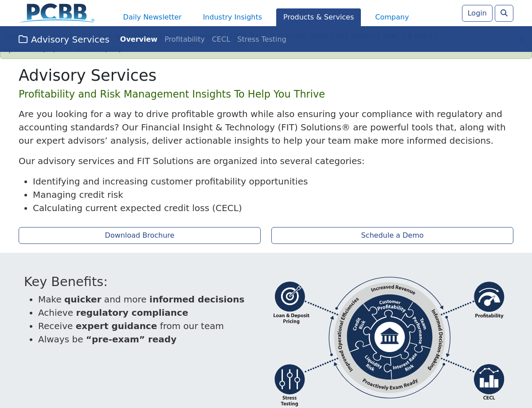The height and width of the screenshot is (408, 532).
Task: Switch to the Overview tab
Action: pos(139,39)
